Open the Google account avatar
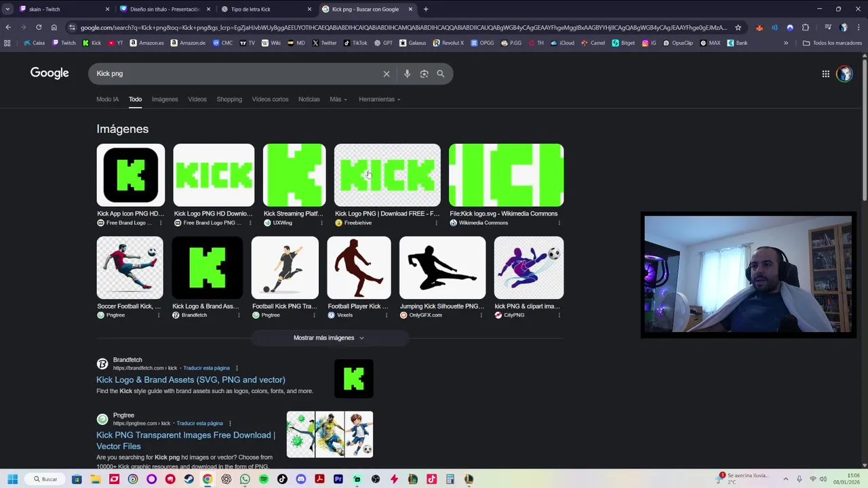868x488 pixels. (x=844, y=74)
